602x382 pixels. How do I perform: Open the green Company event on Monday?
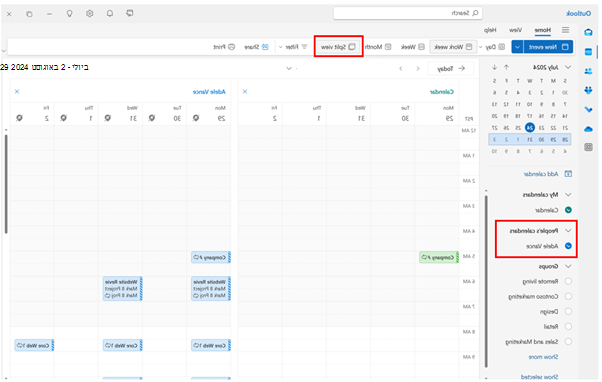tap(439, 257)
